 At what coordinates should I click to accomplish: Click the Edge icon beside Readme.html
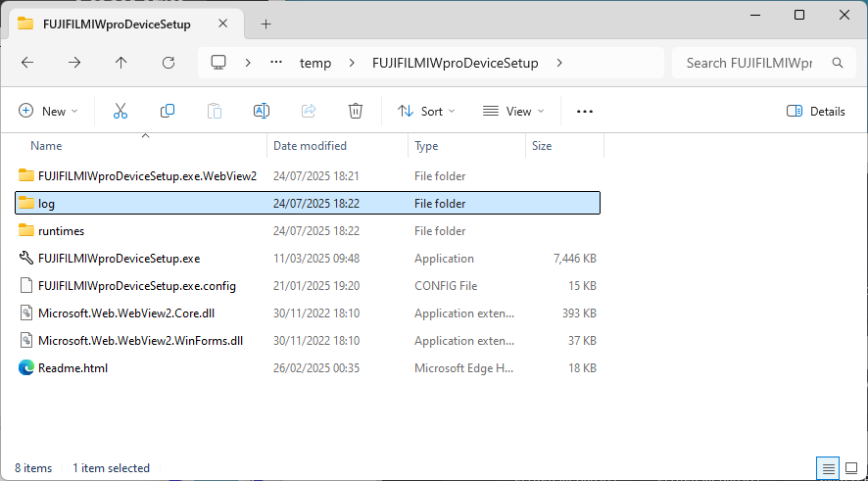tap(26, 367)
